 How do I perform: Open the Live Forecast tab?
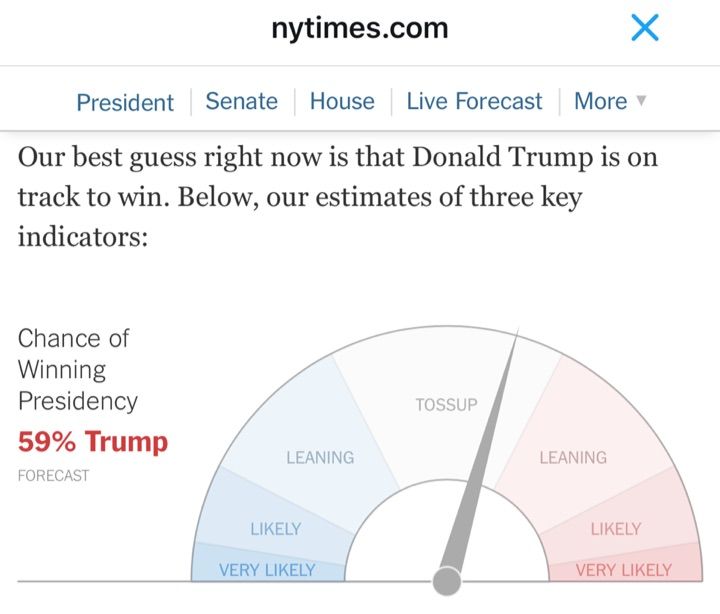(x=475, y=101)
